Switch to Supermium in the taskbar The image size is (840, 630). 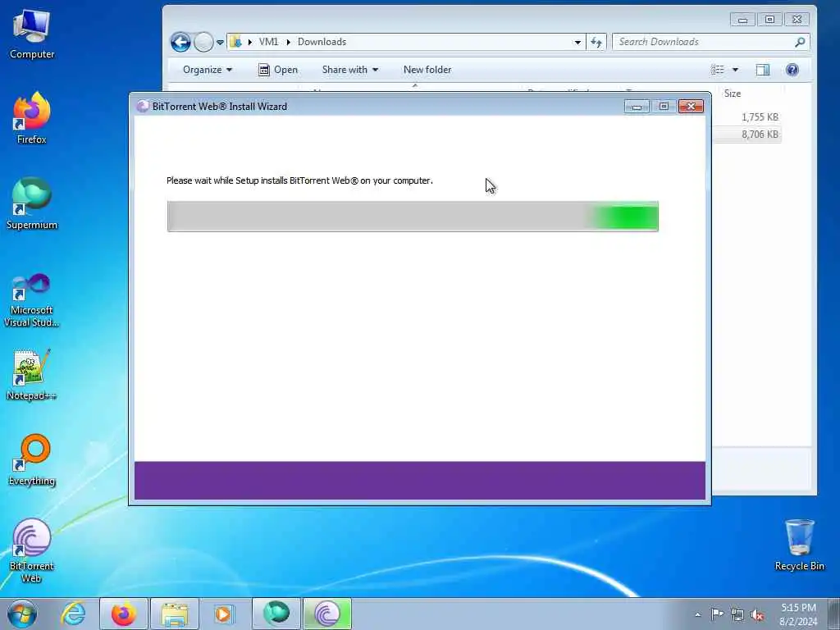pos(276,614)
